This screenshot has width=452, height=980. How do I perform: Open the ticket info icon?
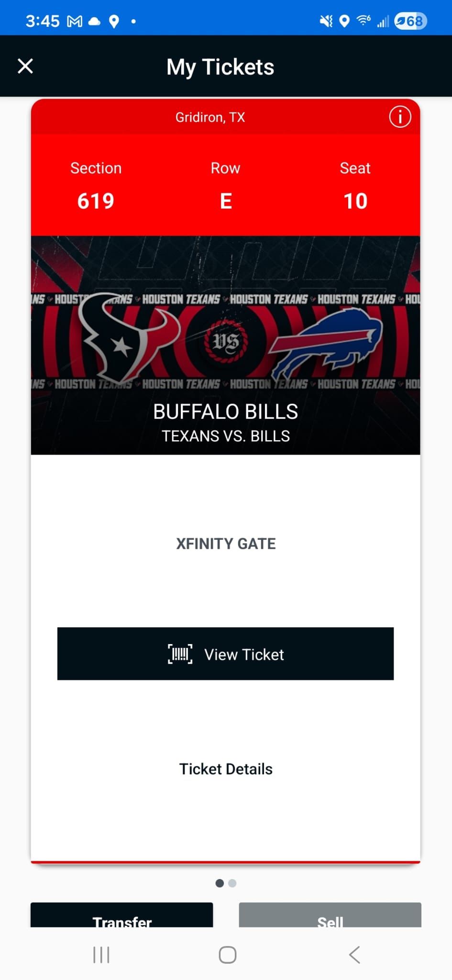pyautogui.click(x=399, y=117)
